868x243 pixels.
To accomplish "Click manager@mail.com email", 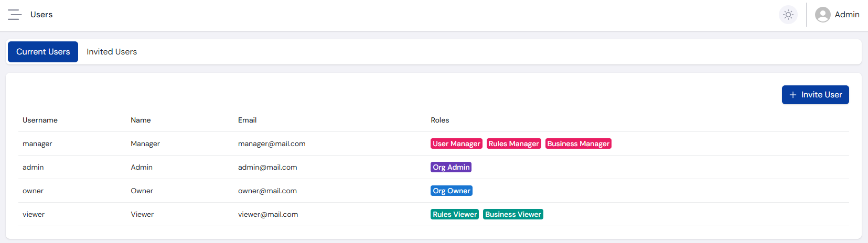I will pyautogui.click(x=272, y=143).
